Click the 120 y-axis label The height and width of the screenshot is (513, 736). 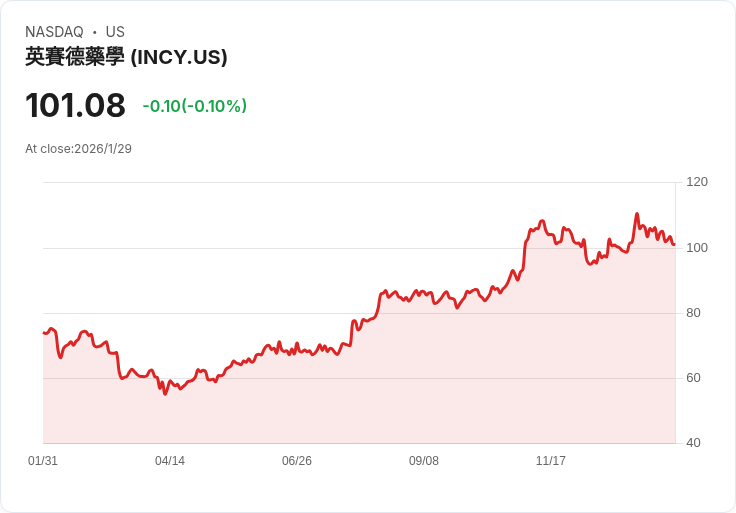coord(697,182)
